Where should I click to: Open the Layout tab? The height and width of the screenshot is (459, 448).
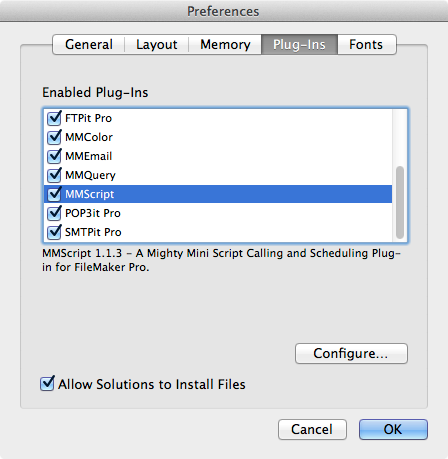tap(157, 44)
